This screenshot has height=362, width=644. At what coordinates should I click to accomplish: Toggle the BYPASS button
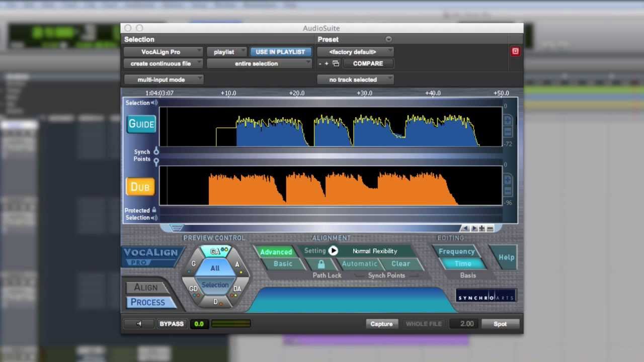[x=172, y=324]
